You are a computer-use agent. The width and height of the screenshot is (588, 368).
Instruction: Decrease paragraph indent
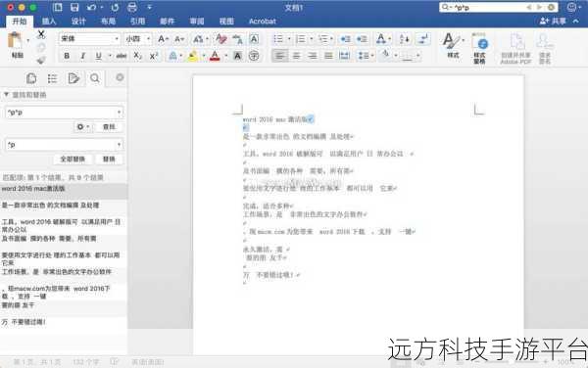click(345, 38)
